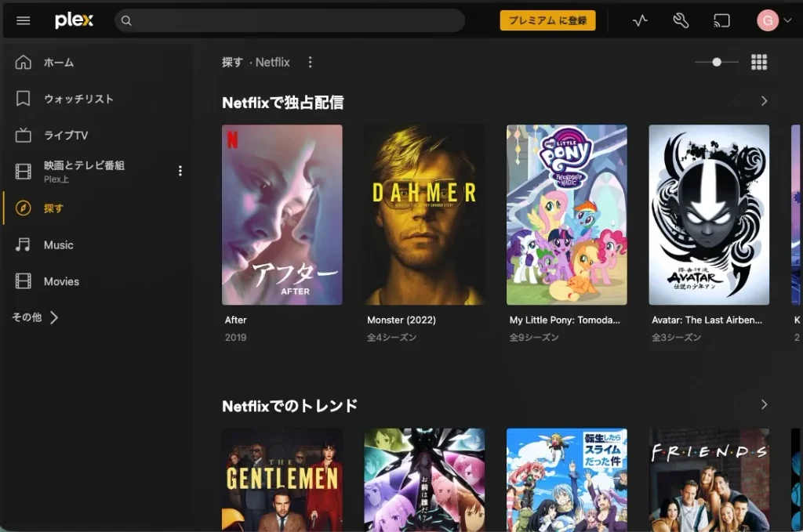
Task: Click the watchlist bookmark icon
Action: [x=23, y=99]
